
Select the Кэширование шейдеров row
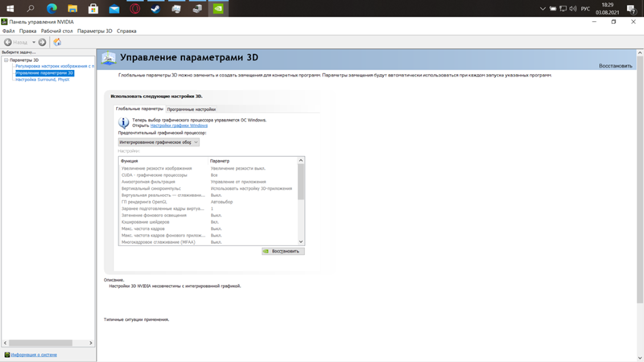(x=208, y=222)
